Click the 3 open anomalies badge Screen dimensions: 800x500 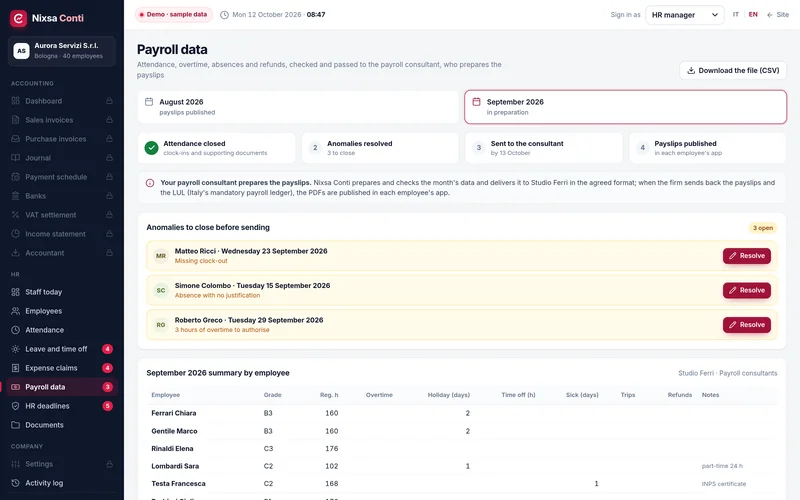coord(763,228)
